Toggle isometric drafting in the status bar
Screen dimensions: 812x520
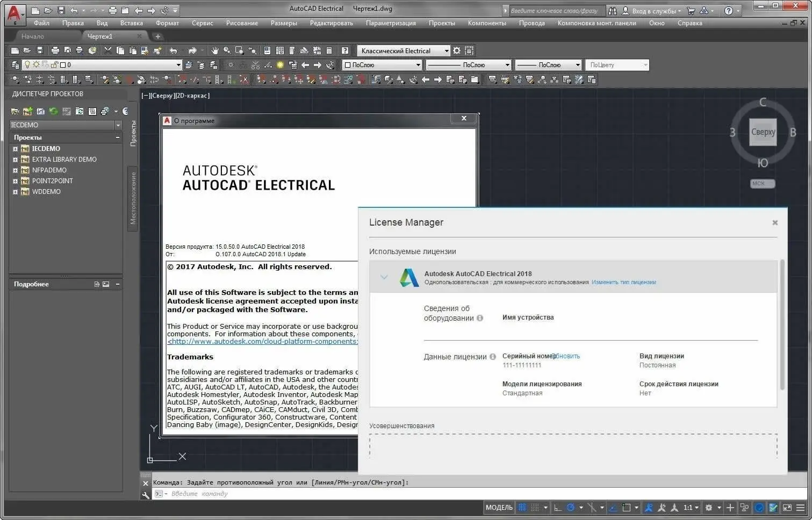point(592,507)
